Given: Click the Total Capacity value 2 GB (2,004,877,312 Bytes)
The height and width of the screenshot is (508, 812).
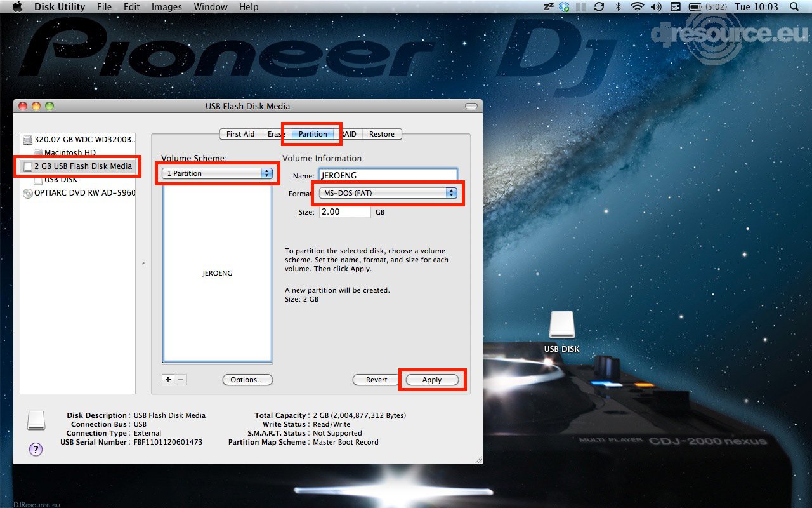Looking at the screenshot, I should (x=360, y=415).
